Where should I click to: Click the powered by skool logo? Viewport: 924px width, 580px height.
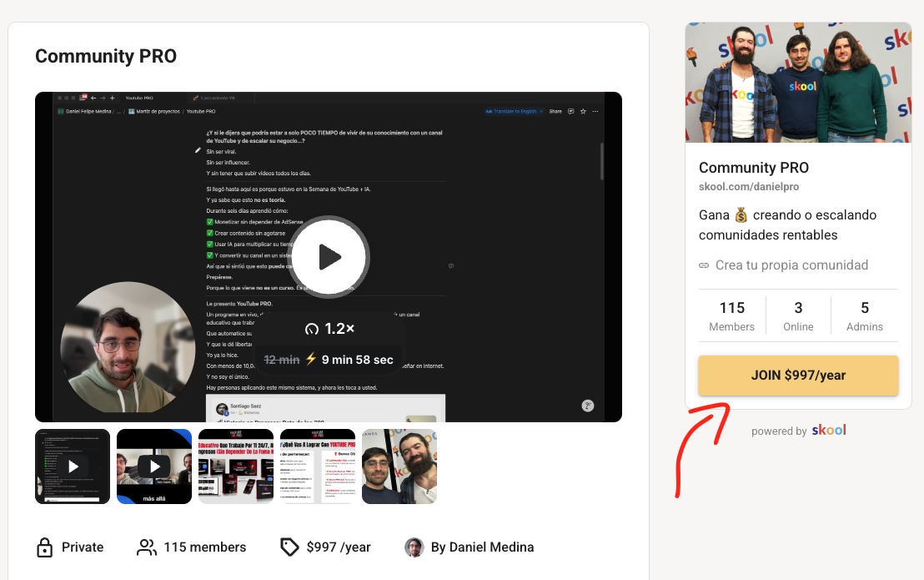[x=829, y=430]
